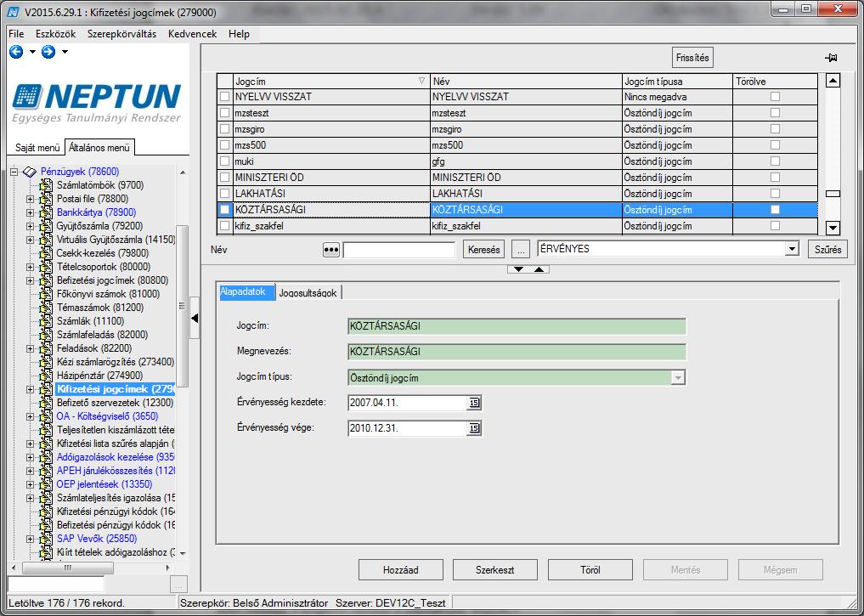Click the Számlák tree item icon
This screenshot has height=616, width=864.
tap(46, 321)
